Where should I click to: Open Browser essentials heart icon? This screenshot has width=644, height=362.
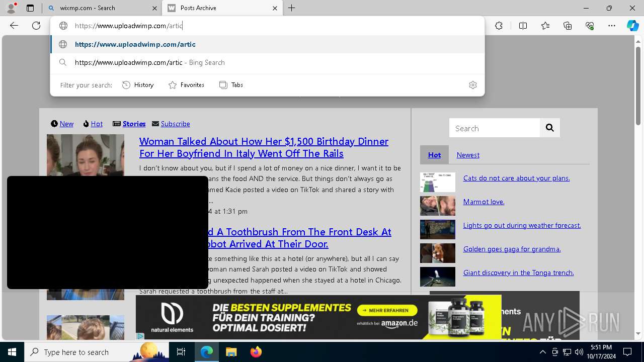pyautogui.click(x=590, y=26)
